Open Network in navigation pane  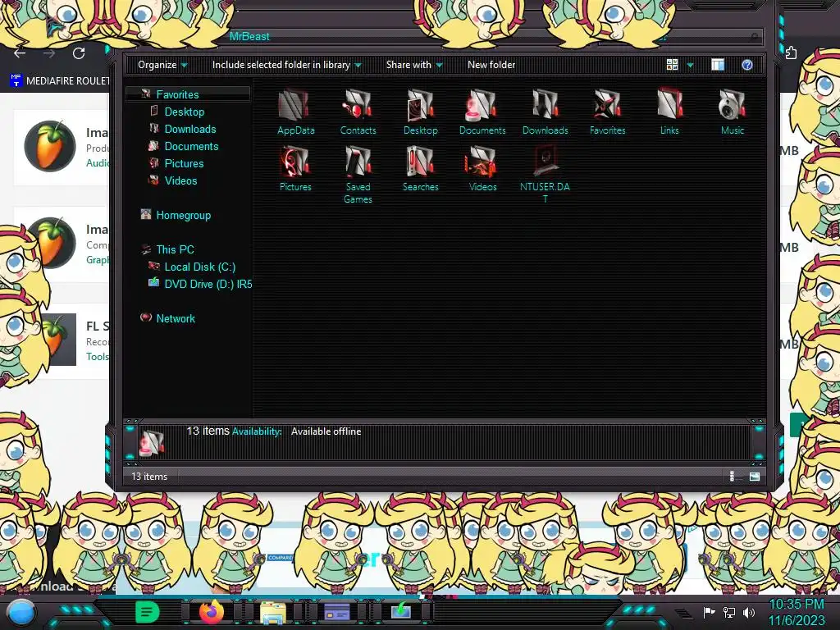tap(176, 318)
